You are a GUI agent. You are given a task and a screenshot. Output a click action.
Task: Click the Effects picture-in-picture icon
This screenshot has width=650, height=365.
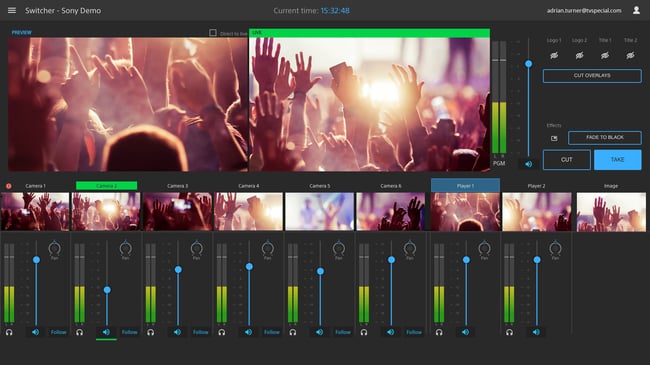(x=554, y=138)
